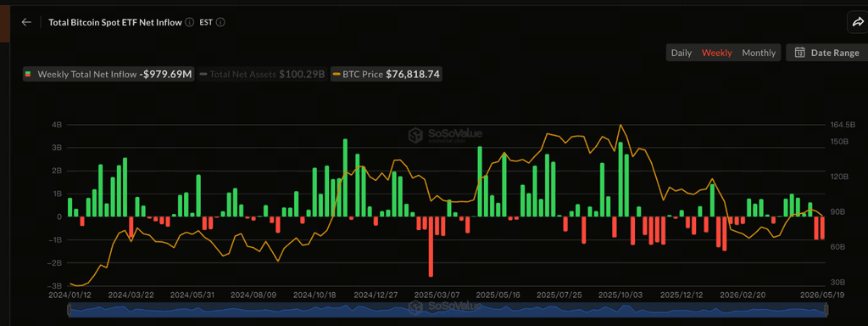
Task: Click the $76,818.74 BTC price value
Action: point(413,75)
